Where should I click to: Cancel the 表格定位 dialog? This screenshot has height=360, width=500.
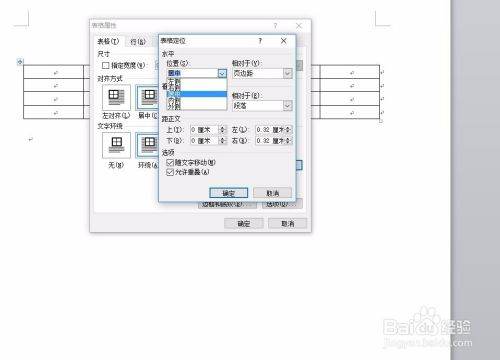(x=272, y=193)
